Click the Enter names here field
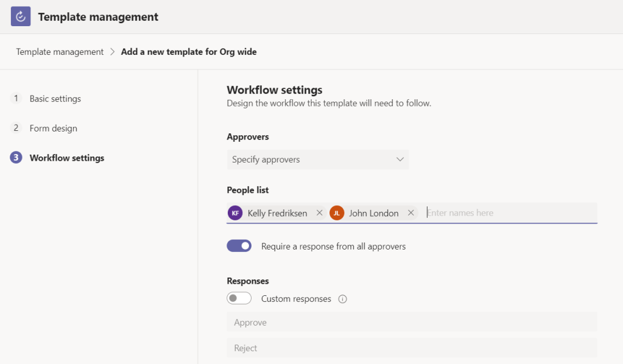623x364 pixels. tap(510, 213)
